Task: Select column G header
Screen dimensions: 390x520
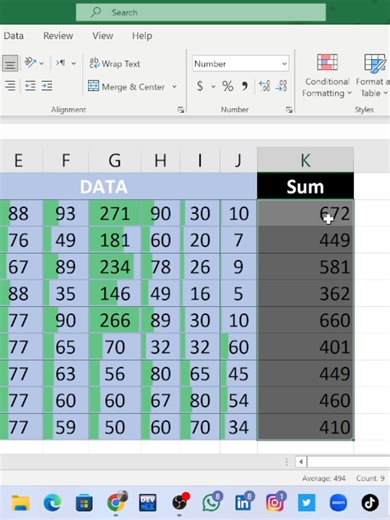Action: pos(115,160)
